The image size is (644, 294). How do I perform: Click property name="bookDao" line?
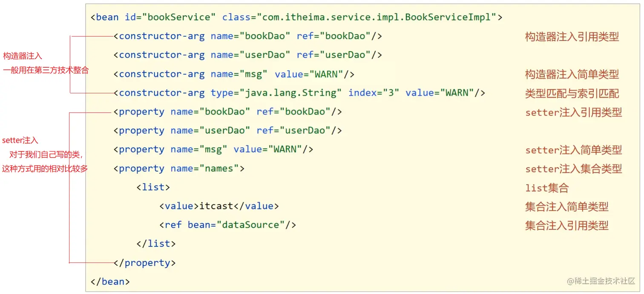[228, 112]
